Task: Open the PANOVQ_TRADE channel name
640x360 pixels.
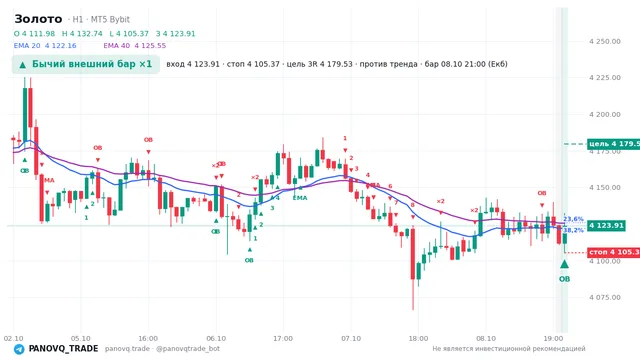Action: click(x=63, y=349)
